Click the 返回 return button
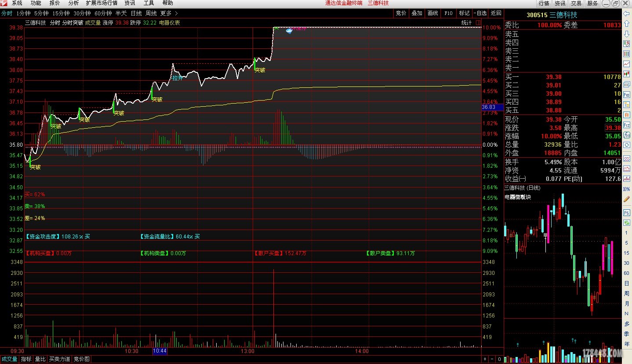632x364 pixels. [x=496, y=13]
